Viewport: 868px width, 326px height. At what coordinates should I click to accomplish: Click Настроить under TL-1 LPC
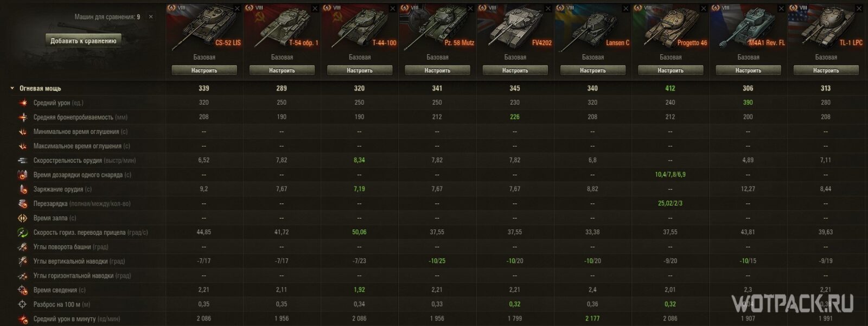pos(826,71)
